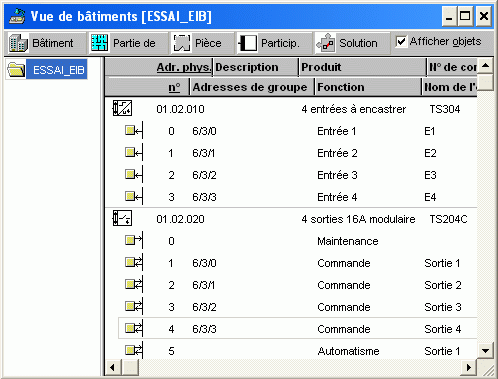Click object icon of Maintenance row
This screenshot has width=498, height=379.
[134, 240]
